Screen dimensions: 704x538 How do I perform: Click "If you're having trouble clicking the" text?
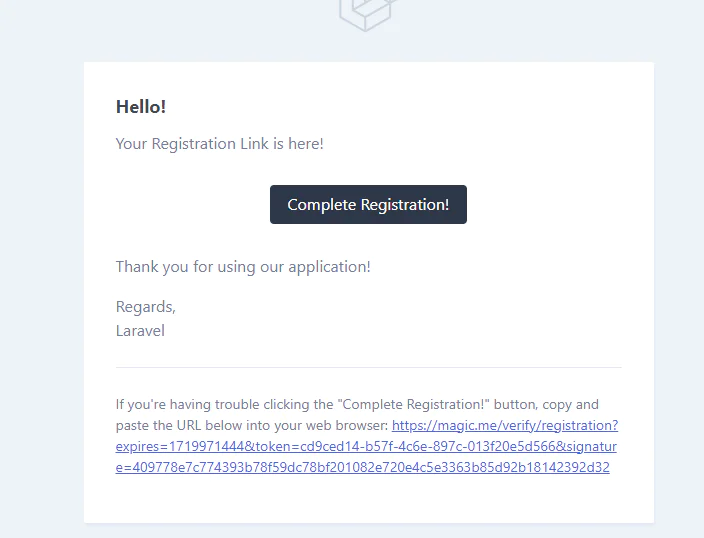[x=224, y=404]
